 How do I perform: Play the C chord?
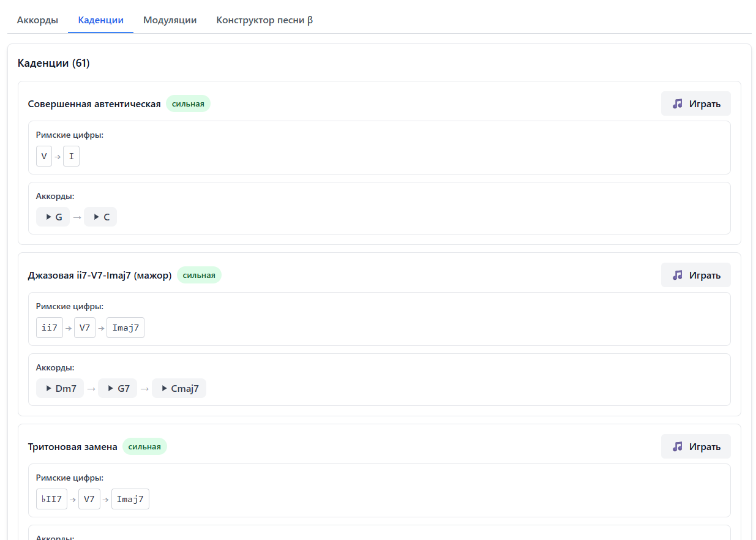tap(100, 217)
